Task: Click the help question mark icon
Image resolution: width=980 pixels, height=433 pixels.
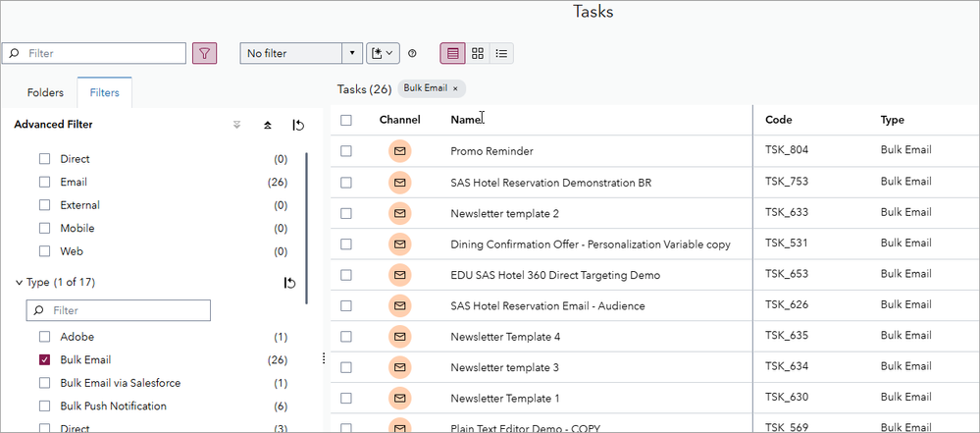Action: [412, 53]
